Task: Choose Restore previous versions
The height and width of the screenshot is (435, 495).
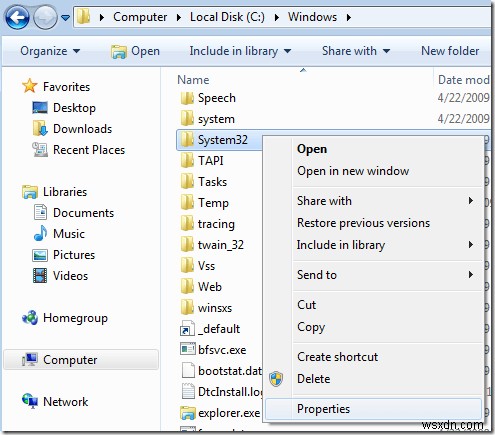Action: click(x=363, y=223)
